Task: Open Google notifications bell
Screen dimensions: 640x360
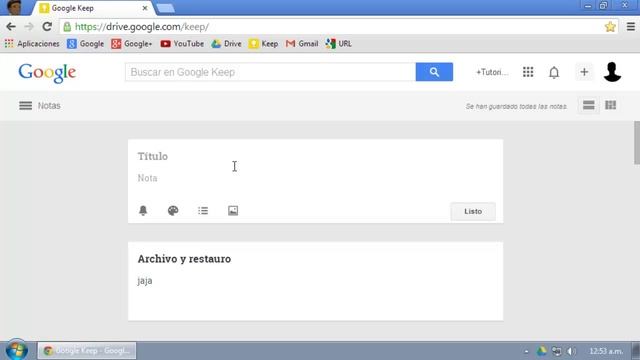Action: point(554,73)
